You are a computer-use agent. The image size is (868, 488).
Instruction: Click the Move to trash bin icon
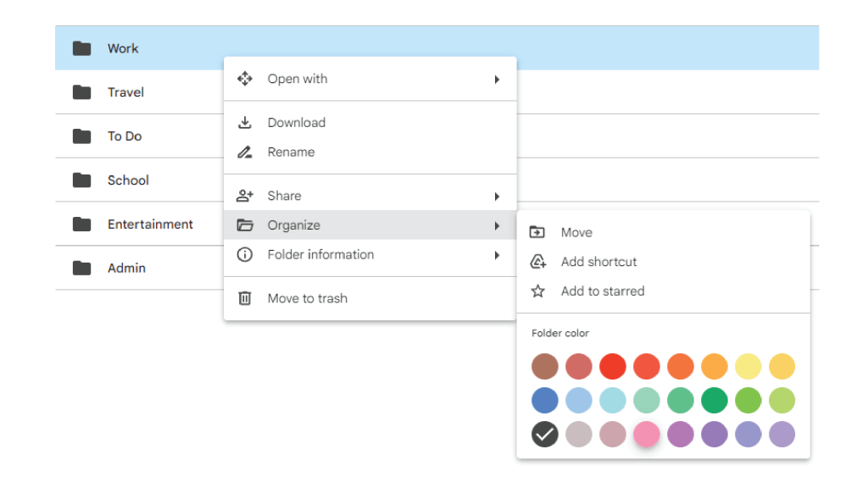pyautogui.click(x=245, y=297)
